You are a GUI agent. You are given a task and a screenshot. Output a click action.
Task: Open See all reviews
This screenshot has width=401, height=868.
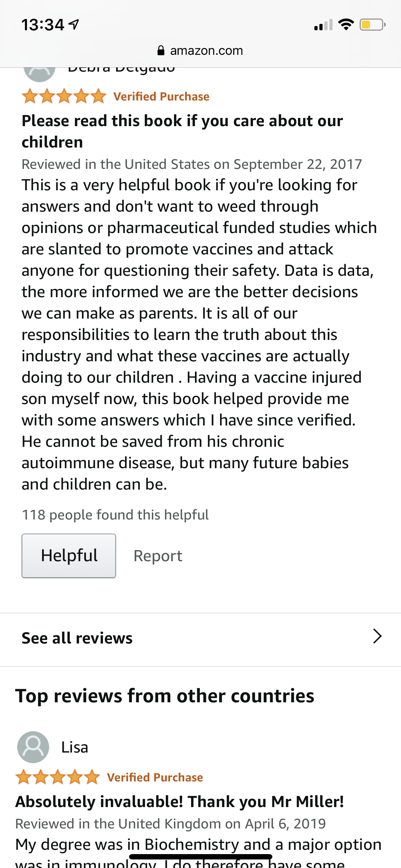77,638
